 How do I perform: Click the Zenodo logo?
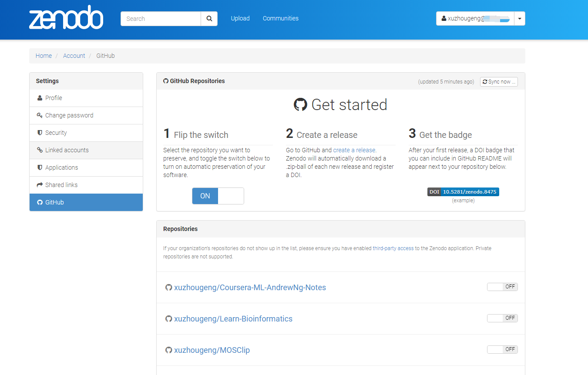point(66,17)
